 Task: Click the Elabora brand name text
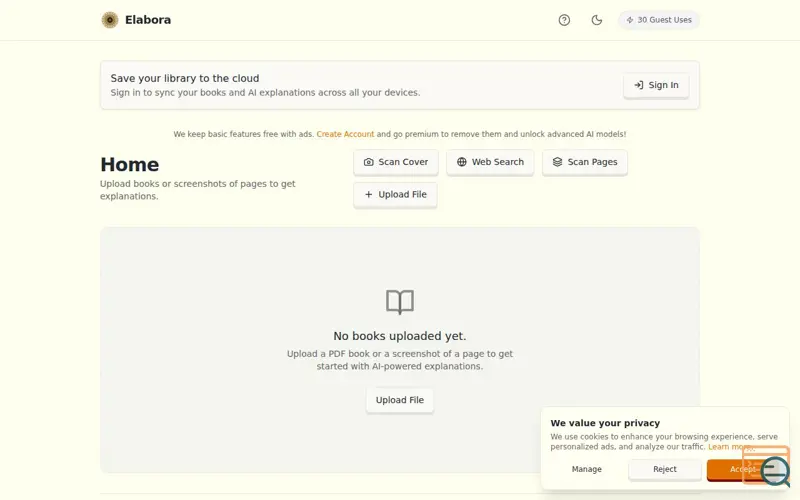point(148,20)
